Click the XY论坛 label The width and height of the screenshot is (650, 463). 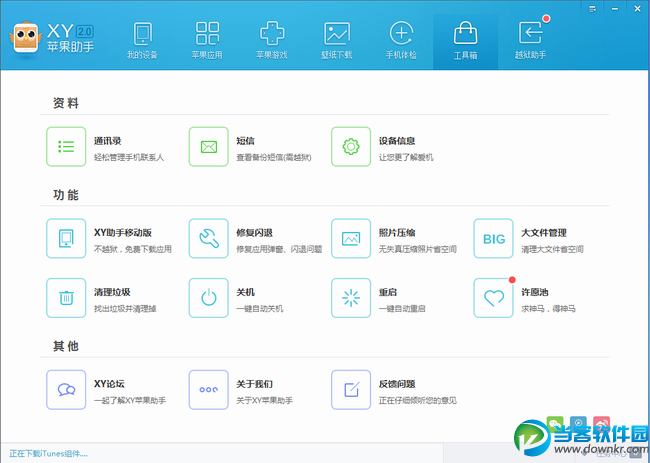109,384
